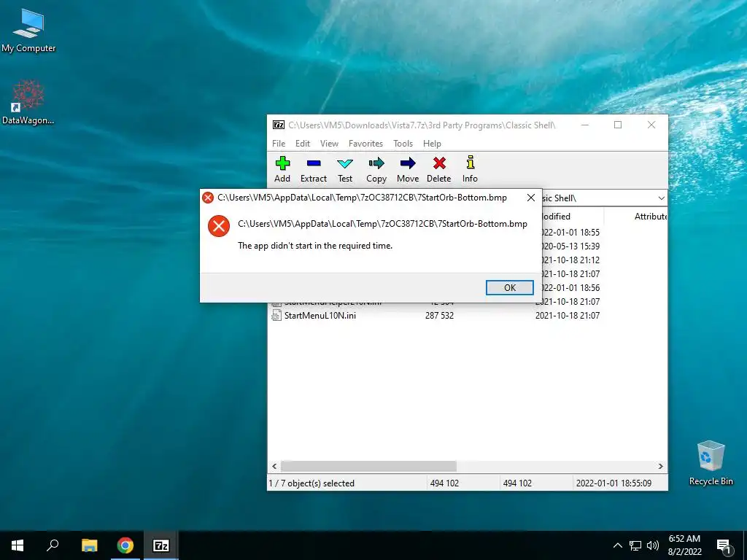This screenshot has width=747, height=560.
Task: Open the Windows Start menu
Action: pyautogui.click(x=18, y=545)
